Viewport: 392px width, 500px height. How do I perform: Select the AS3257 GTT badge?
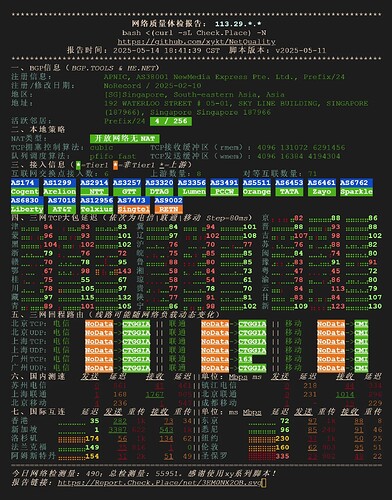tap(127, 187)
